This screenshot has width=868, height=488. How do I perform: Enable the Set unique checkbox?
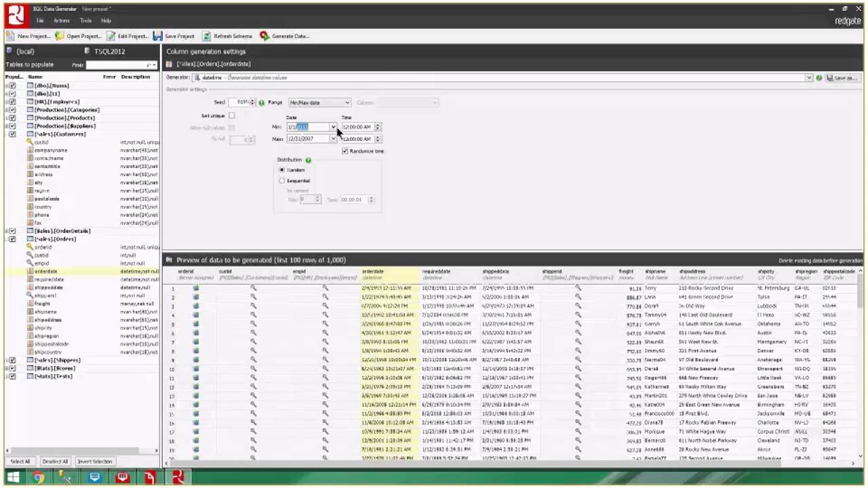tap(231, 115)
